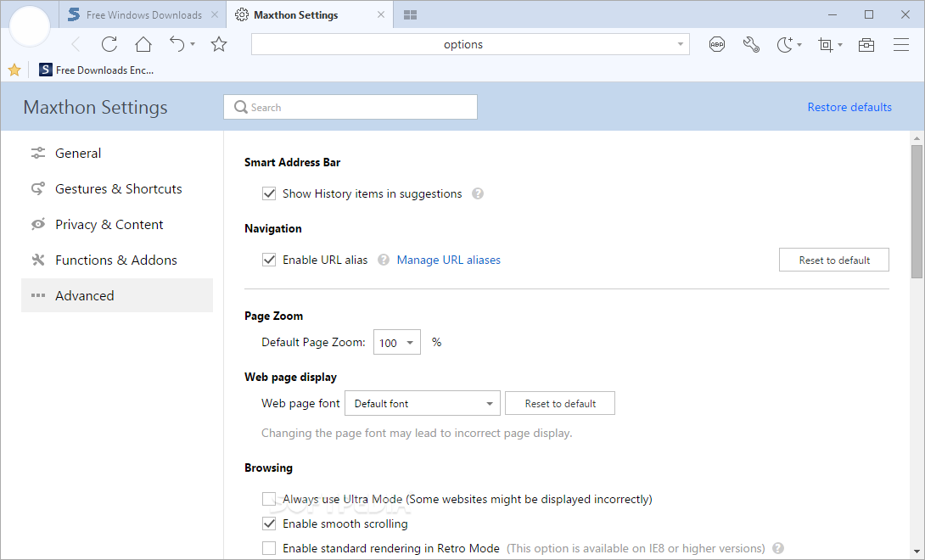Click the undo closed tab icon
925x560 pixels.
tap(177, 44)
